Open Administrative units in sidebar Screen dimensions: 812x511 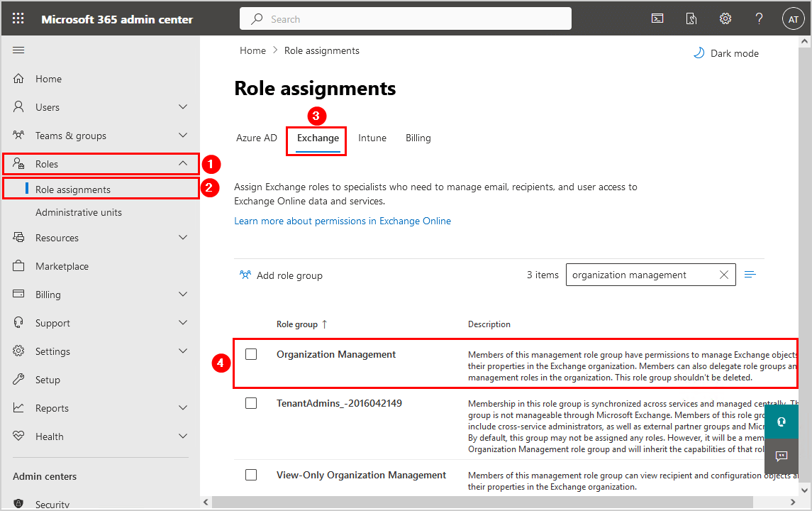click(x=79, y=212)
